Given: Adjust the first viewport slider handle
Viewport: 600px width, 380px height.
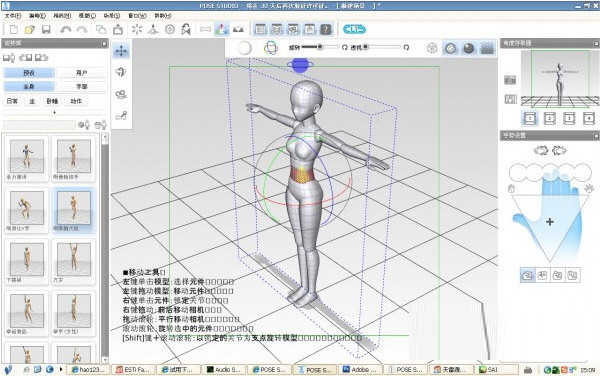Looking at the screenshot, I should coord(320,47).
